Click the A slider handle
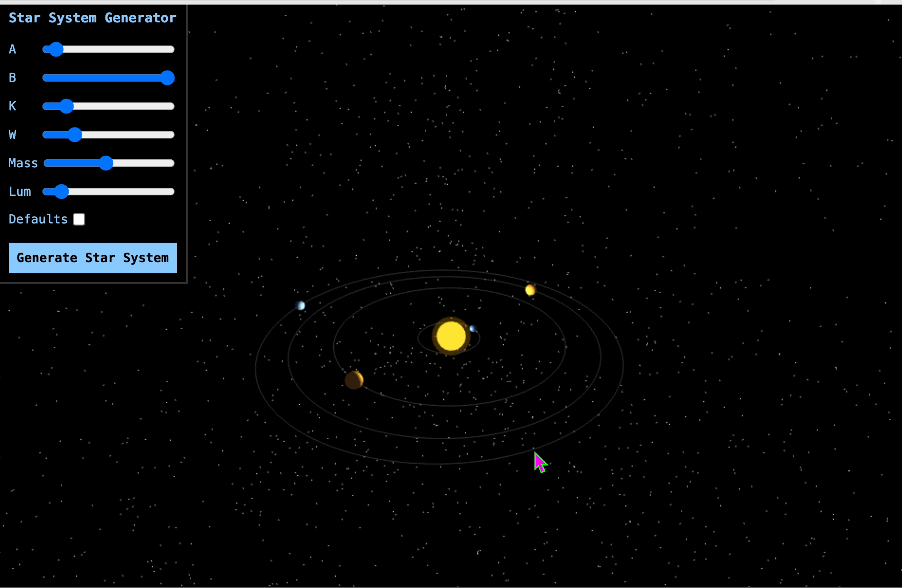Viewport: 902px width, 588px height. pos(56,49)
